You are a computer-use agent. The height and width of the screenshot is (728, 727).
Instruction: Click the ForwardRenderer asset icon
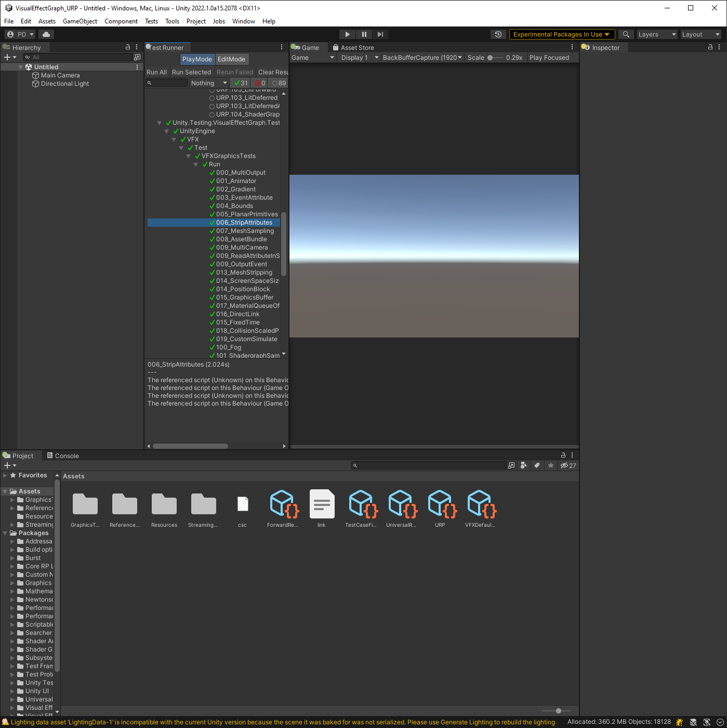(x=283, y=504)
